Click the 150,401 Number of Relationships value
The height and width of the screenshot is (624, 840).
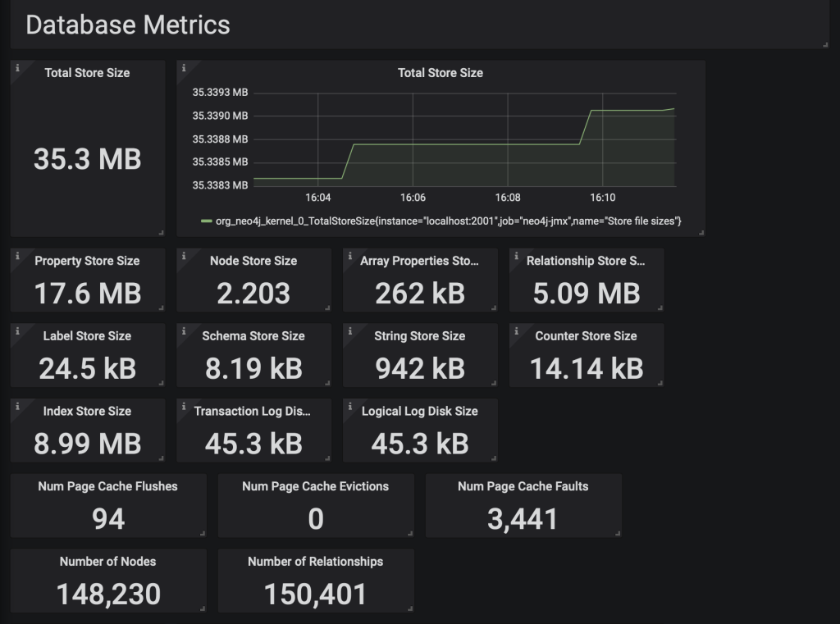click(x=315, y=594)
